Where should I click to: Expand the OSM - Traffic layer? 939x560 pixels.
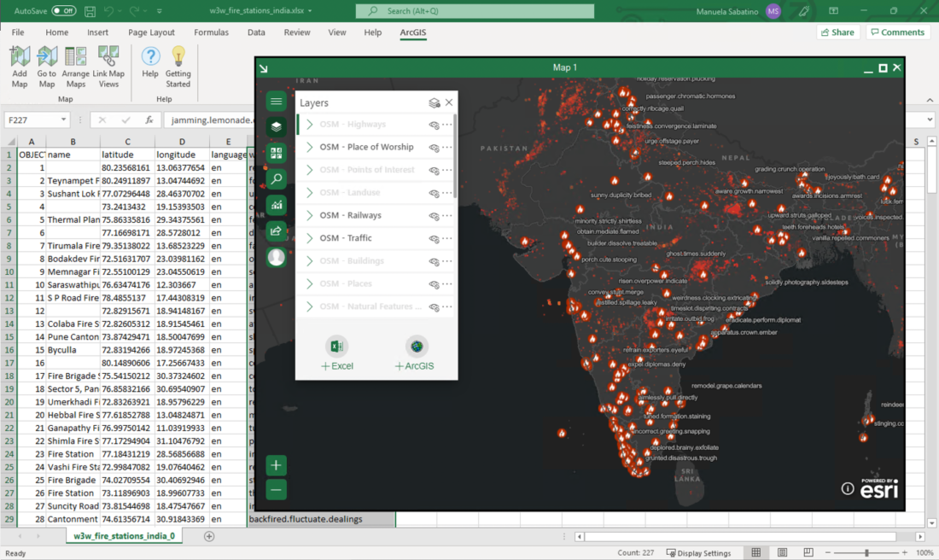click(x=310, y=238)
